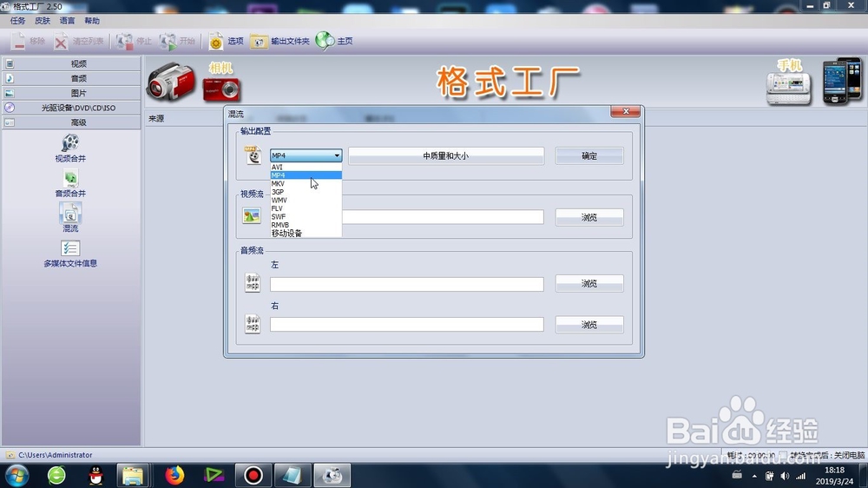Click the right-channel audio file icon
This screenshot has height=488, width=868.
point(253,324)
